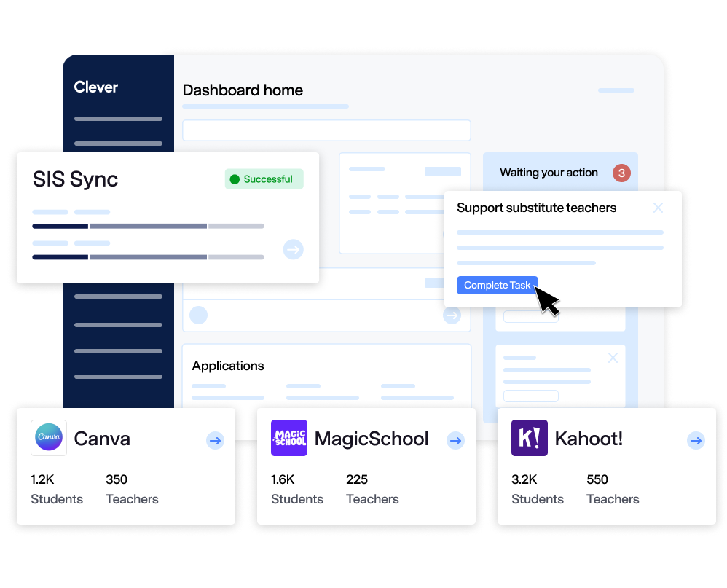Open the Canva card arrow icon

(x=215, y=440)
